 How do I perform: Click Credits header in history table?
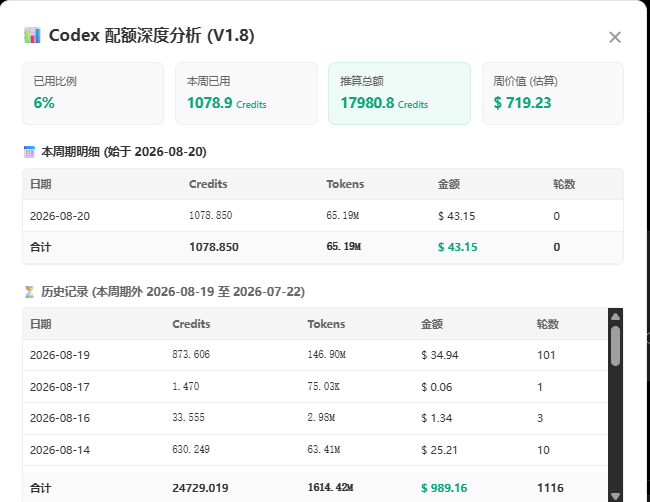pos(191,324)
